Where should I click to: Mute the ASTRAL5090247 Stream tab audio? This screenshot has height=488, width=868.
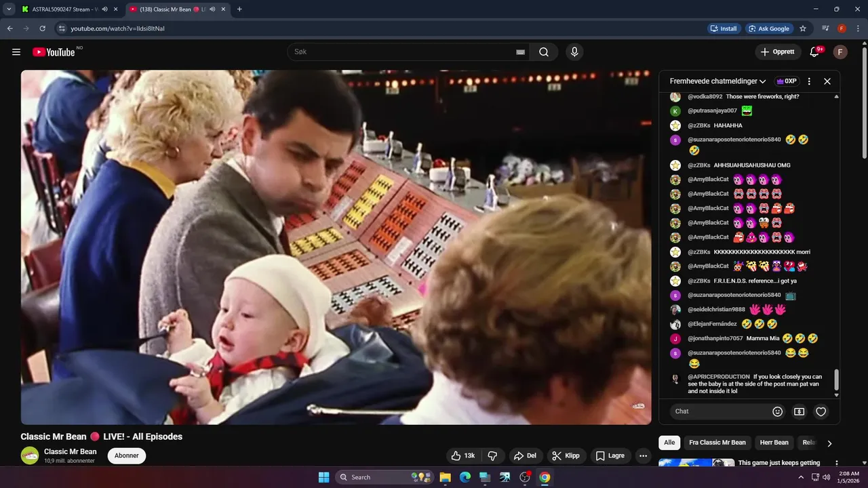coord(104,9)
